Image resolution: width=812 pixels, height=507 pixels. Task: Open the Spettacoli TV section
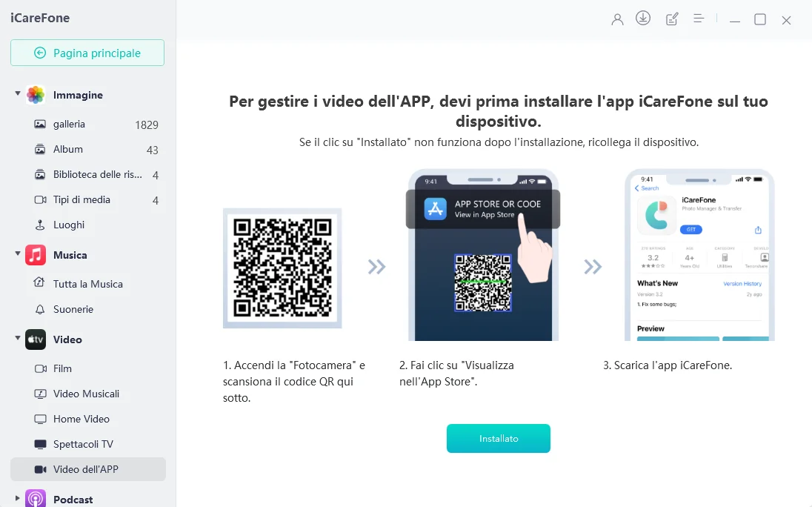82,444
